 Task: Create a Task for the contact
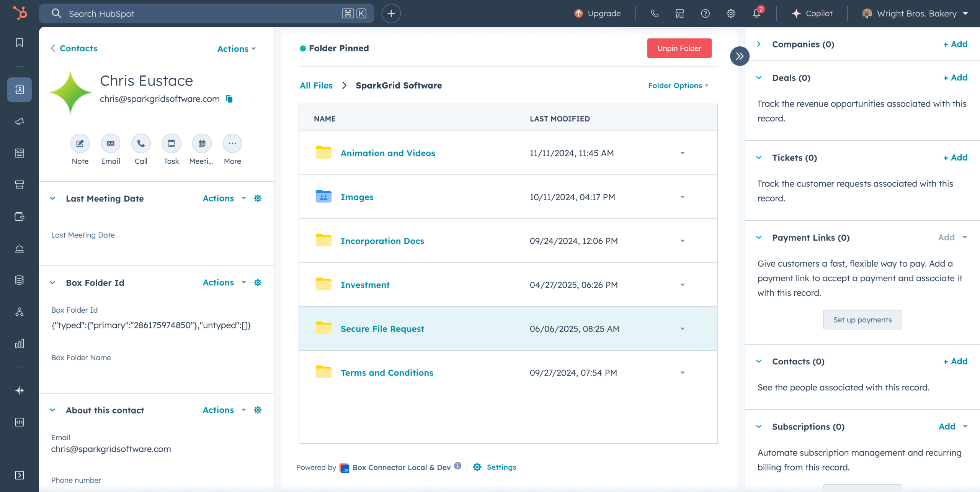(171, 144)
